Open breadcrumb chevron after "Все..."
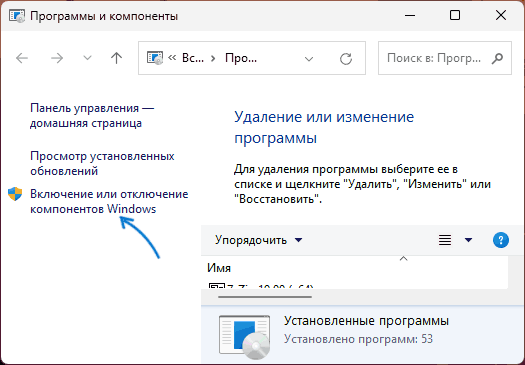Image resolution: width=525 pixels, height=365 pixels. coord(213,59)
